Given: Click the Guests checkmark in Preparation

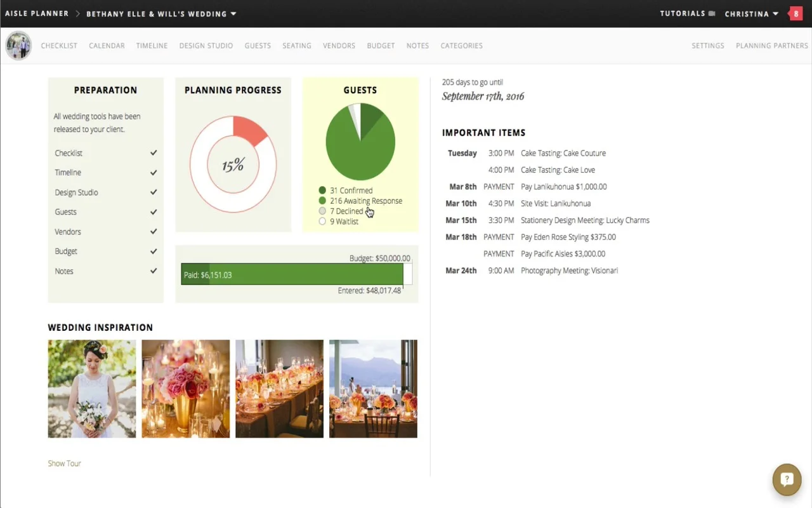Looking at the screenshot, I should (x=154, y=212).
